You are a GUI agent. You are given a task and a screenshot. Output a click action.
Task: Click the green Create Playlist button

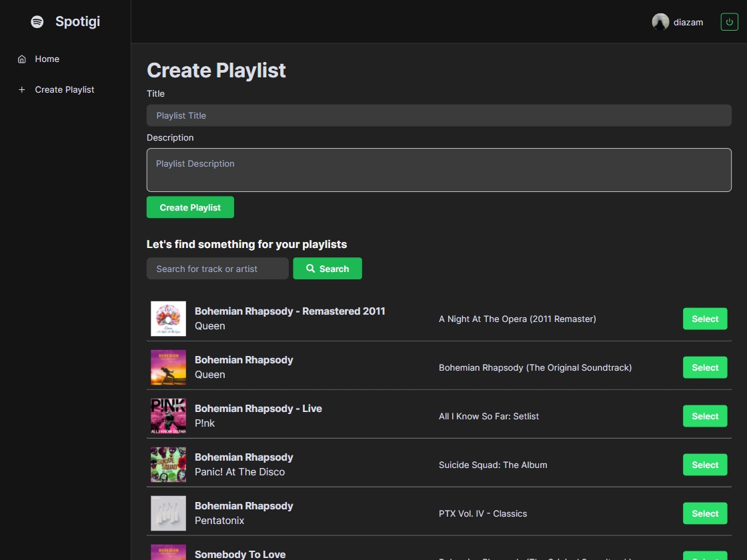click(x=190, y=207)
